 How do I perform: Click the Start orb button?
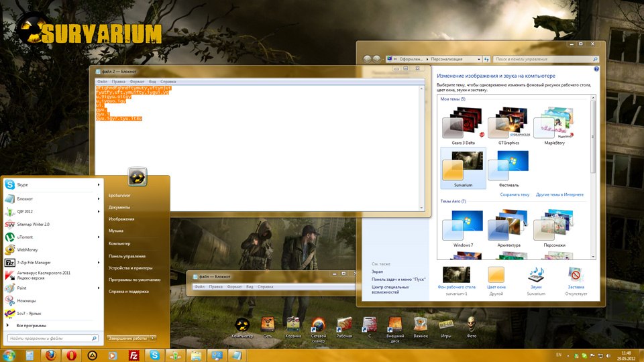(9, 355)
